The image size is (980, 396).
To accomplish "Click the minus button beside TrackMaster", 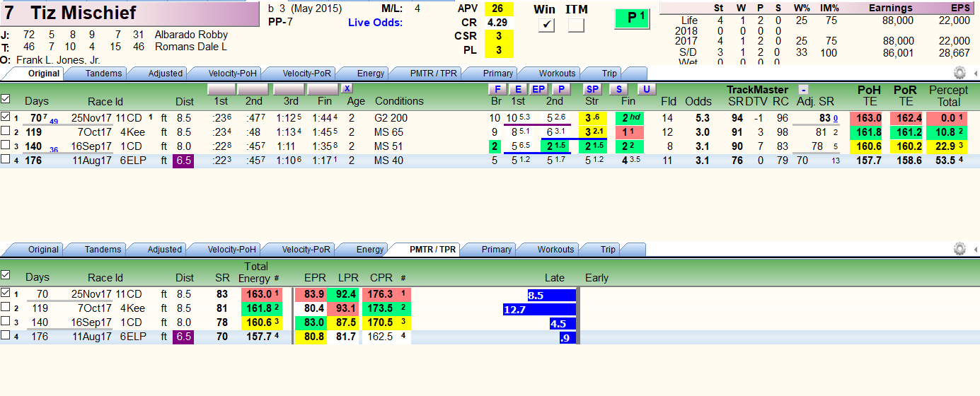I will [x=804, y=90].
